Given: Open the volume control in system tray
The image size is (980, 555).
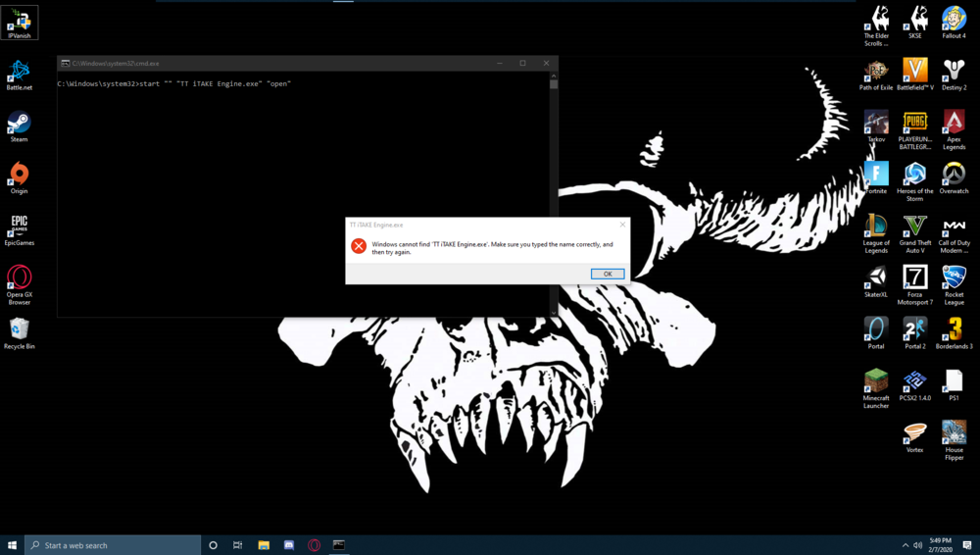Looking at the screenshot, I should coord(918,545).
